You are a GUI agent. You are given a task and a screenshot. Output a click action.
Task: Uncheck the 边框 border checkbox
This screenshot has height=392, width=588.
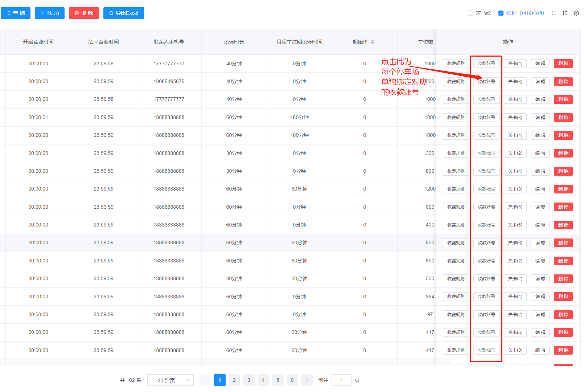tap(501, 13)
